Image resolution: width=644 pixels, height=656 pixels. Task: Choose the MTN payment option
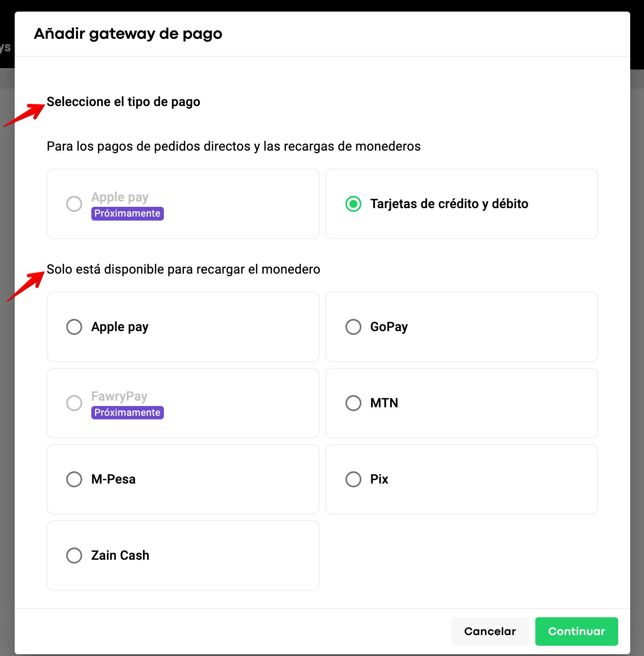pyautogui.click(x=353, y=403)
